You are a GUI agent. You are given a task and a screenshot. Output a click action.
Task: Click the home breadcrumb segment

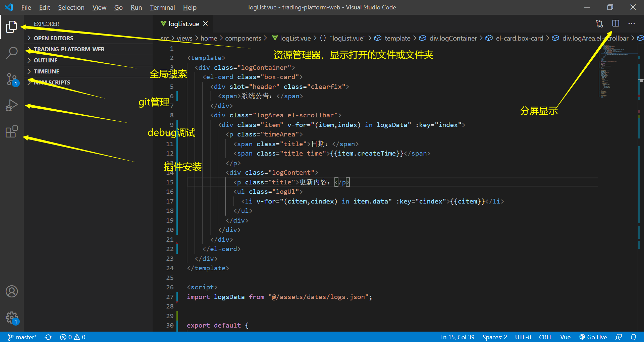tap(209, 38)
